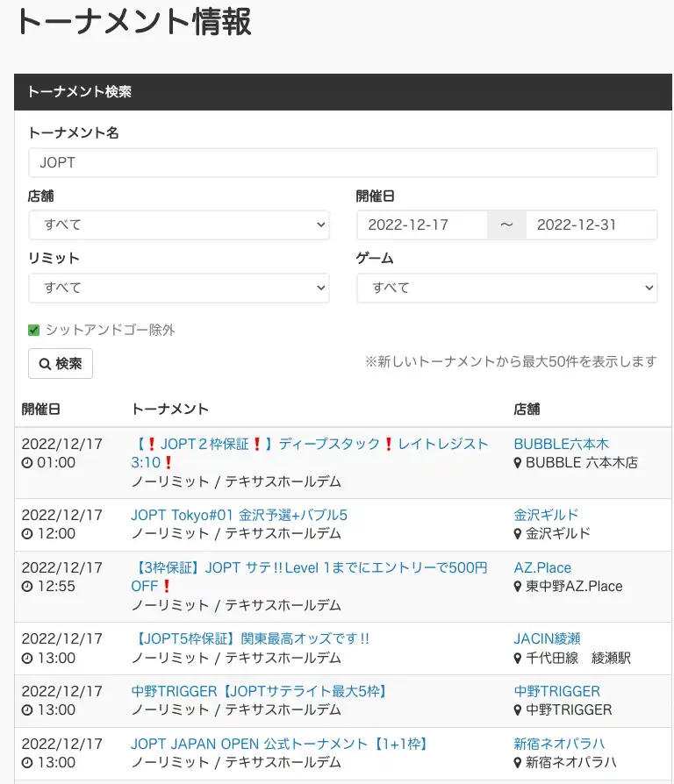
Task: Click the 店舗 column header in results table
Action: [x=527, y=409]
